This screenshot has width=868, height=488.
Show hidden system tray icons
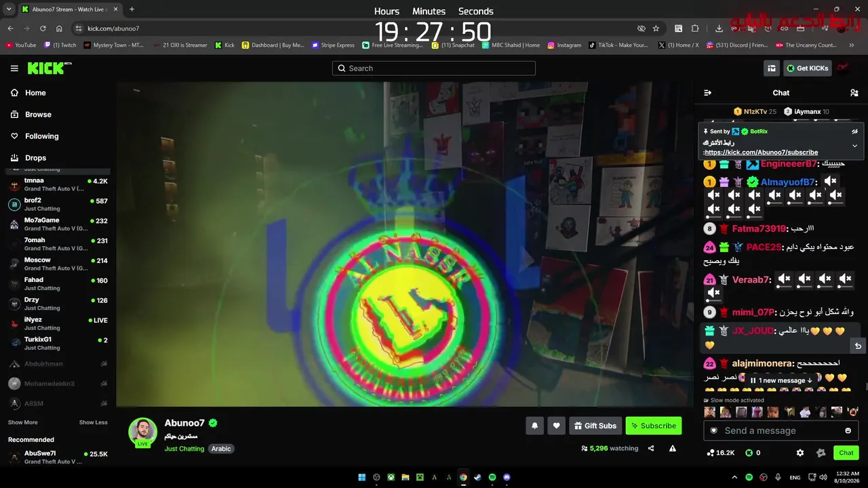click(x=734, y=477)
